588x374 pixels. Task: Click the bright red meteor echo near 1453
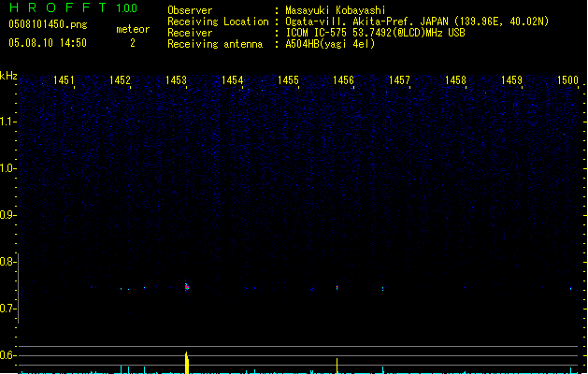[x=187, y=287]
